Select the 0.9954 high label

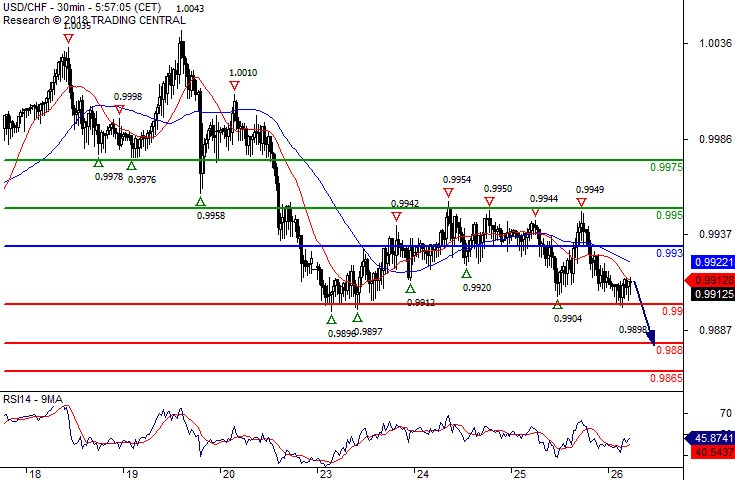click(457, 180)
